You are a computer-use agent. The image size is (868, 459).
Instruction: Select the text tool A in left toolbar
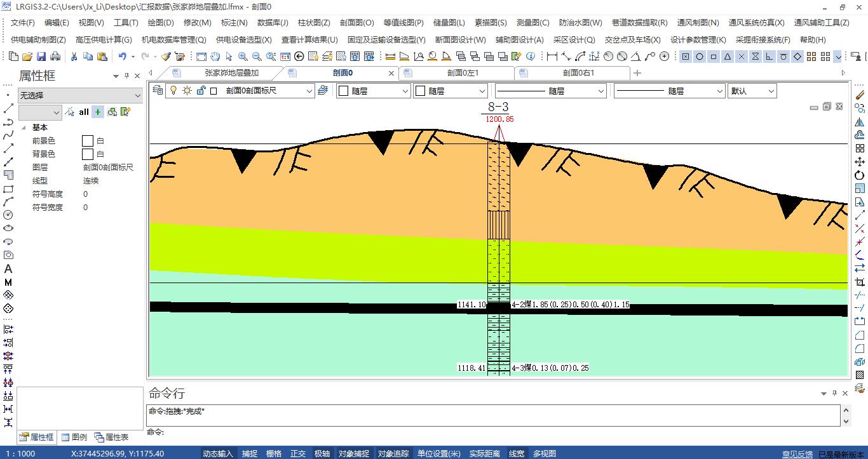8,269
